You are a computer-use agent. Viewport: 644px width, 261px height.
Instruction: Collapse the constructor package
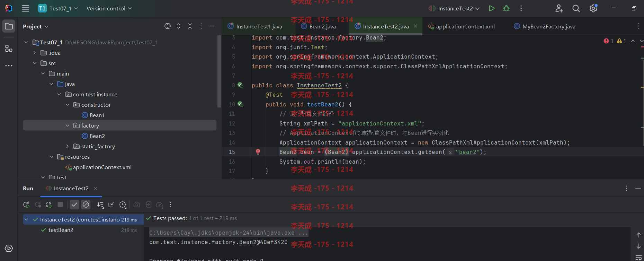click(68, 105)
